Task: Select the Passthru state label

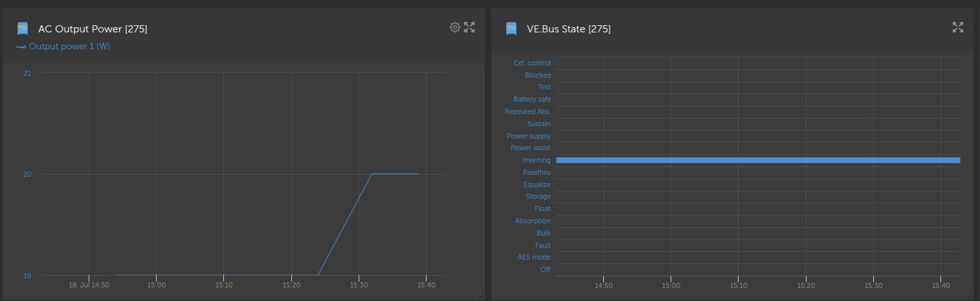Action: (537, 172)
